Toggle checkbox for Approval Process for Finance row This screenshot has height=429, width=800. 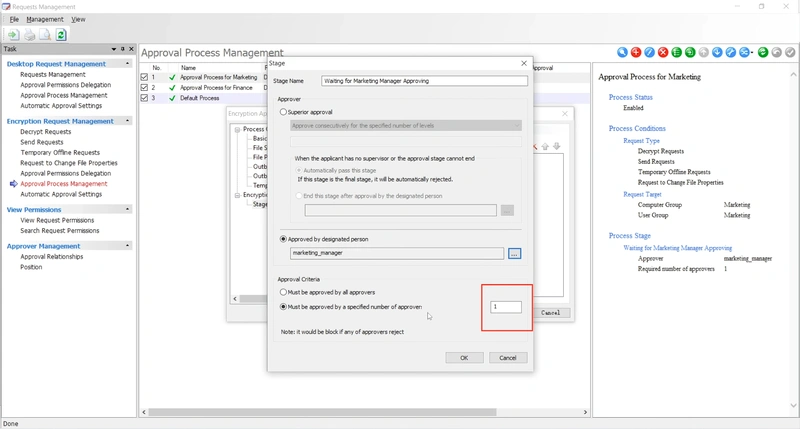pos(144,88)
